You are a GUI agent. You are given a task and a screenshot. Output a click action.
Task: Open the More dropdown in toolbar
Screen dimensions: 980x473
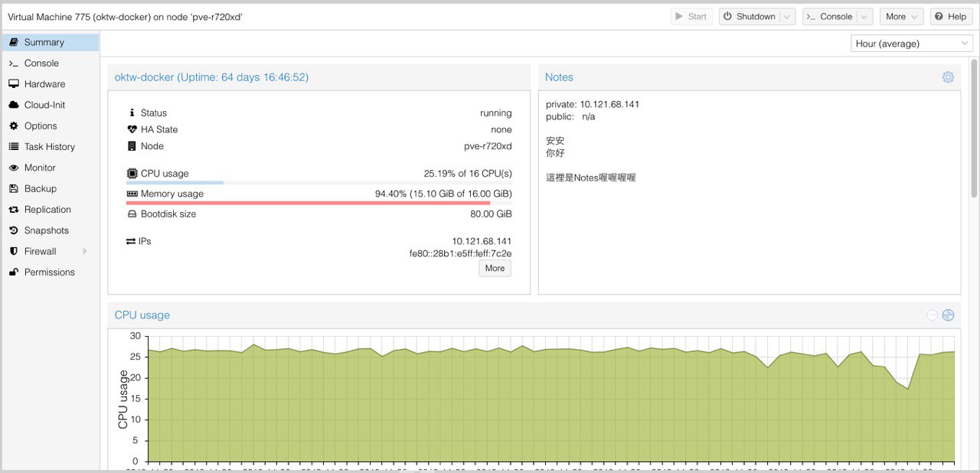tap(901, 17)
